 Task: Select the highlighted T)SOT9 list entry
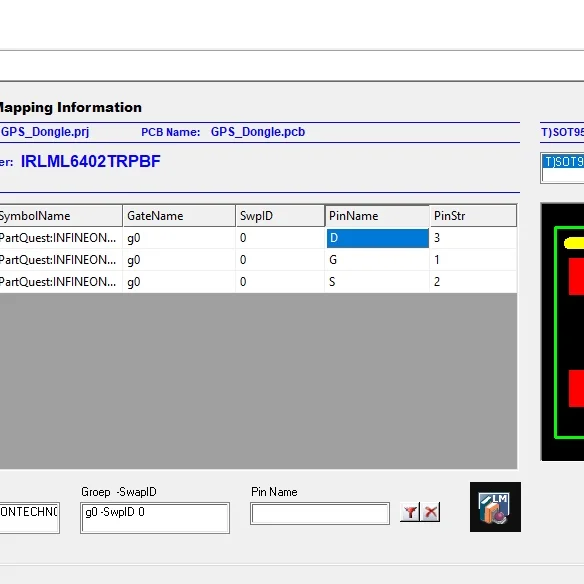pyautogui.click(x=563, y=162)
